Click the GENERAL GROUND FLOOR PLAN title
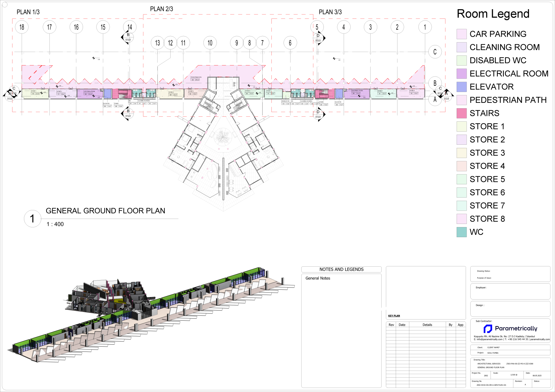This screenshot has height=392, width=555. [x=106, y=211]
